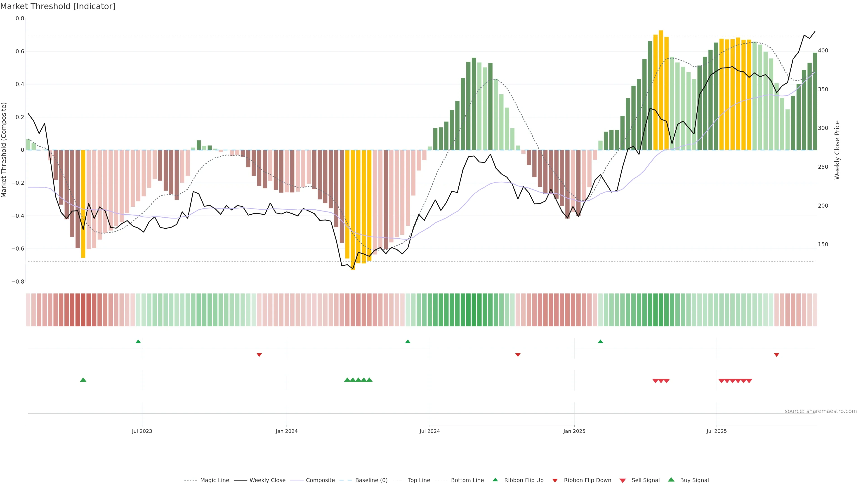This screenshot has width=868, height=488.
Task: Hide the Top Line series via legend
Action: click(419, 480)
